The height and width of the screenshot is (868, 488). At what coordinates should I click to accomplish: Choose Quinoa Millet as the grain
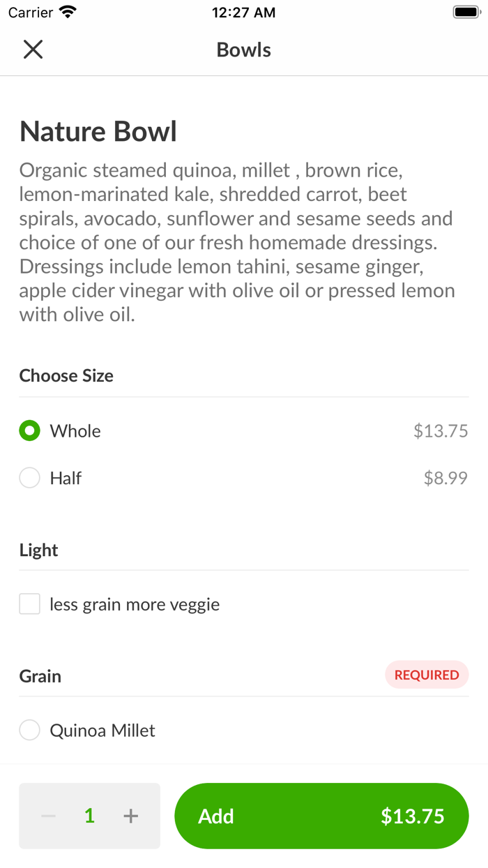point(29,730)
